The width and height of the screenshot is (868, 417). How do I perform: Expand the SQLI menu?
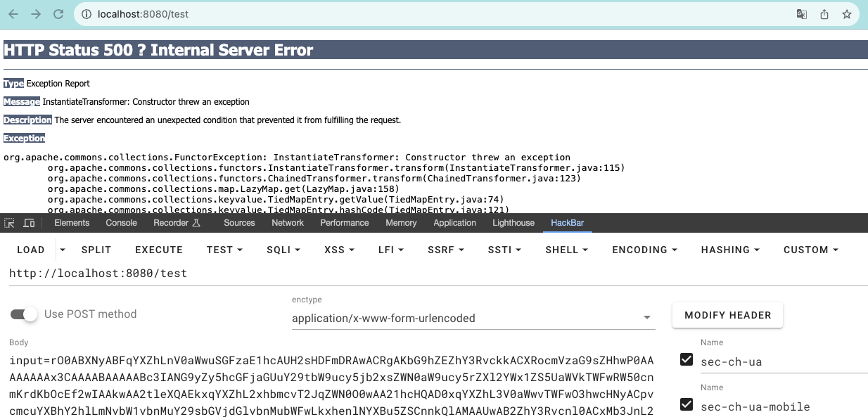click(x=283, y=250)
